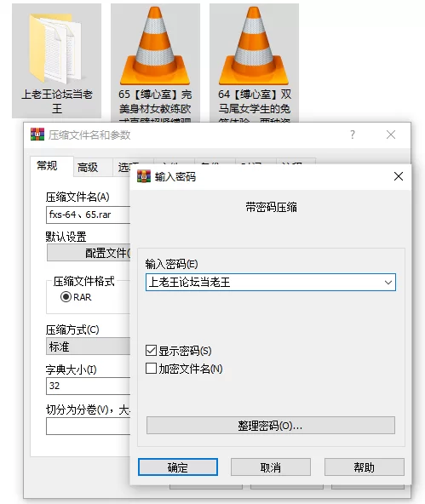The image size is (425, 504).
Task: Expand the password history dropdown arrow
Action: [388, 283]
